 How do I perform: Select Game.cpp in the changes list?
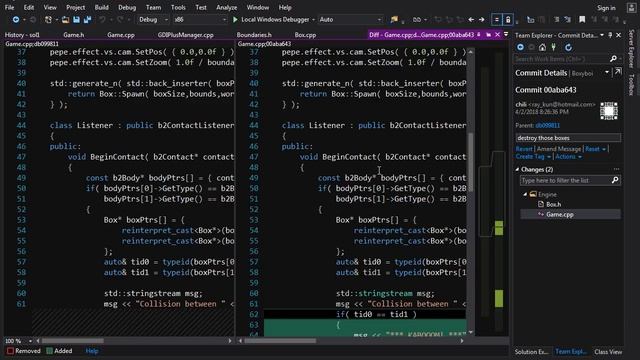click(x=560, y=214)
